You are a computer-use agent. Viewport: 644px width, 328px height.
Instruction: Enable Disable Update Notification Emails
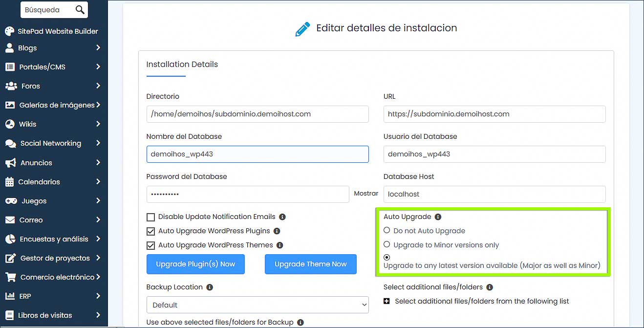[150, 217]
